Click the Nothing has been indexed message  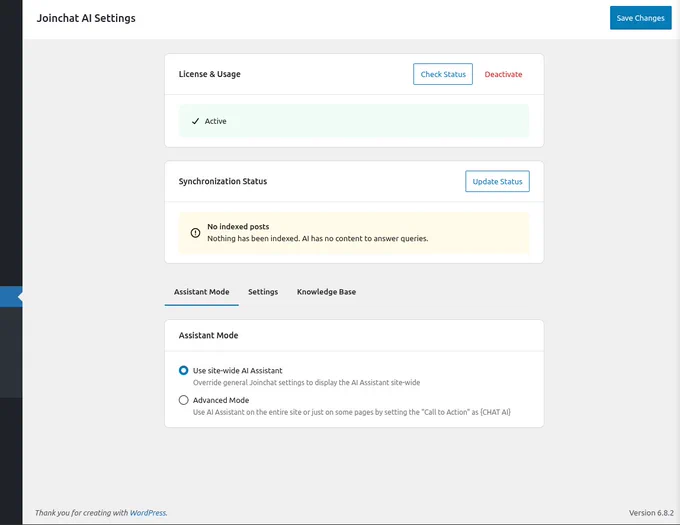[317, 238]
